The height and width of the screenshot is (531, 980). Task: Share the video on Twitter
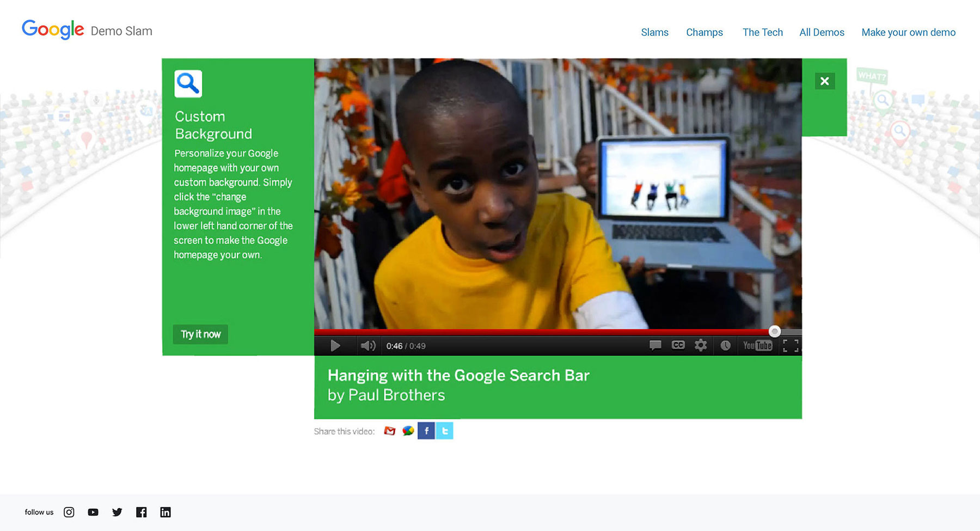point(445,431)
